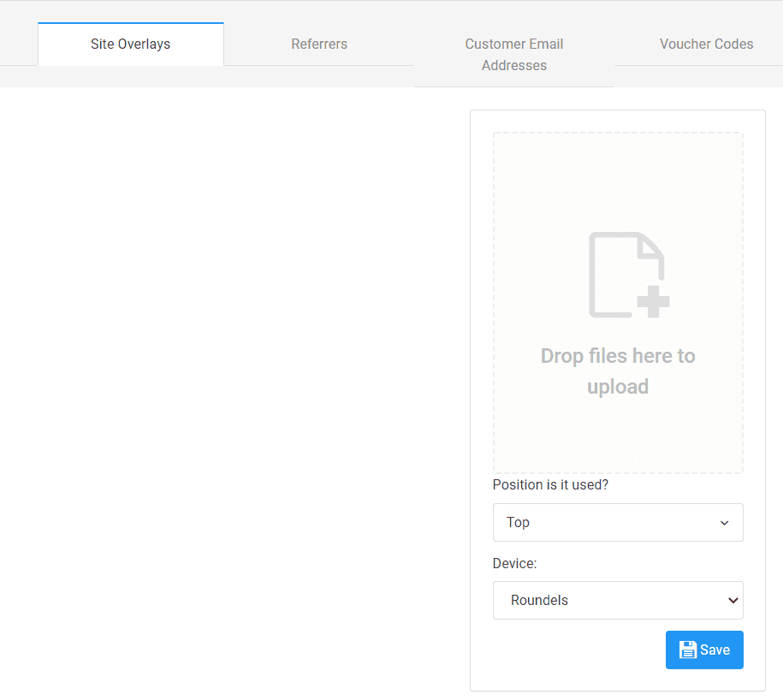Open the Position dropdown showing Top
Image resolution: width=783 pixels, height=700 pixels.
[618, 522]
